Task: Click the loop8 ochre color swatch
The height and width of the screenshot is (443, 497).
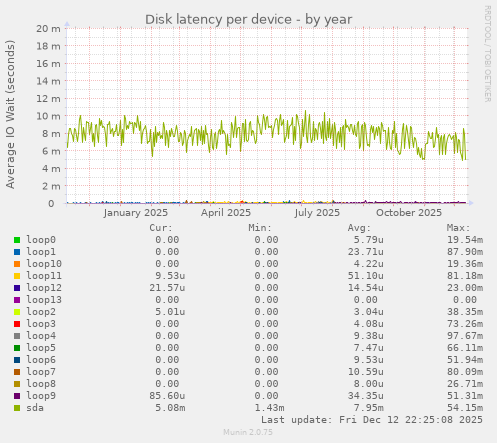Action: [17, 384]
